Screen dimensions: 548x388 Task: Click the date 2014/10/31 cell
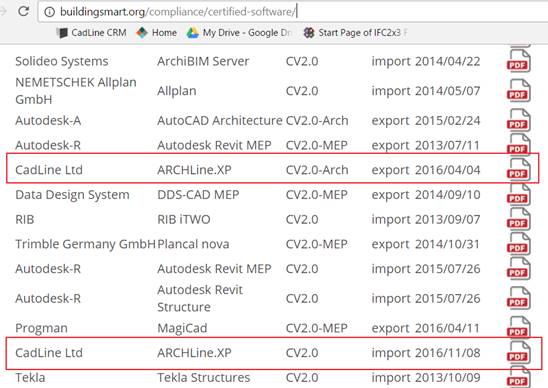448,244
